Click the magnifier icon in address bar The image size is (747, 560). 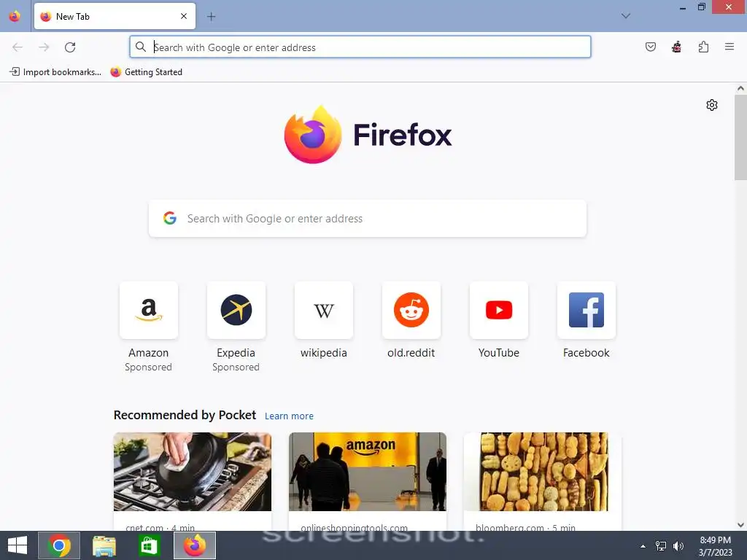tap(141, 47)
